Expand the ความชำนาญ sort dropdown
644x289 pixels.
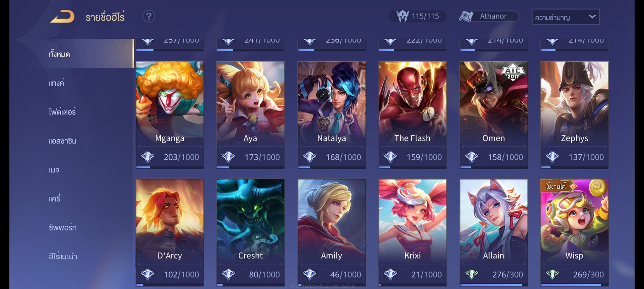click(x=565, y=17)
